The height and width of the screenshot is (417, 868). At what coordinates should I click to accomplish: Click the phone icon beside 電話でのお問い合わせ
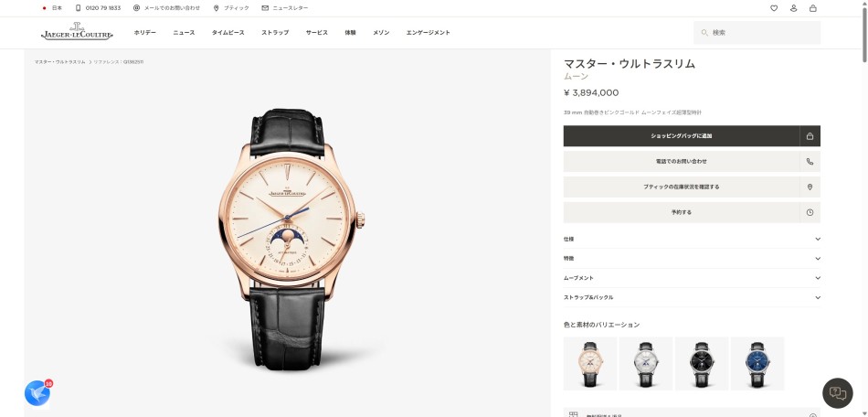[x=810, y=162]
